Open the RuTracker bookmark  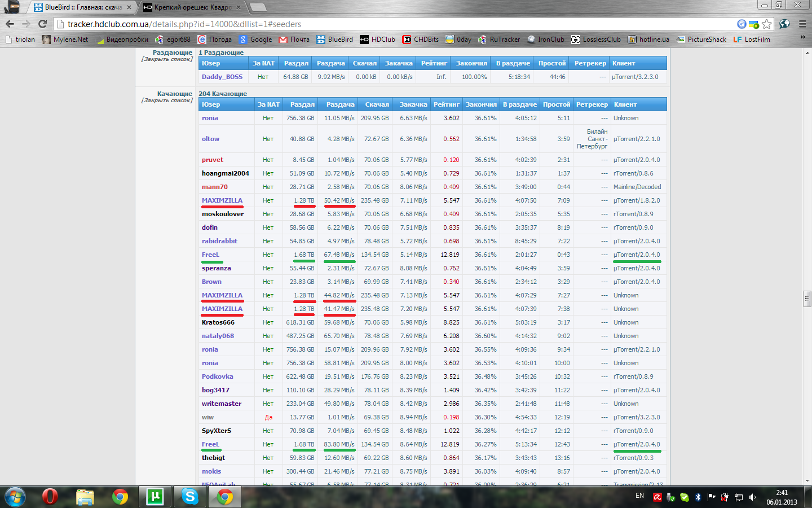point(498,40)
